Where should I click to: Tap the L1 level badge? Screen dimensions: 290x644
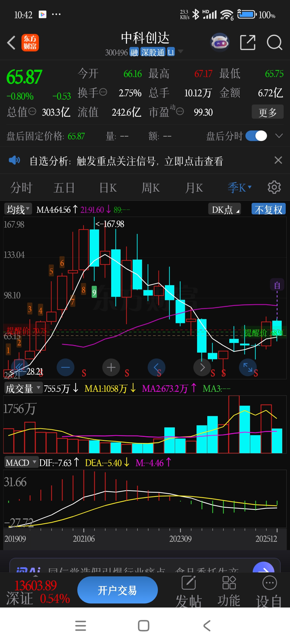[x=171, y=52]
